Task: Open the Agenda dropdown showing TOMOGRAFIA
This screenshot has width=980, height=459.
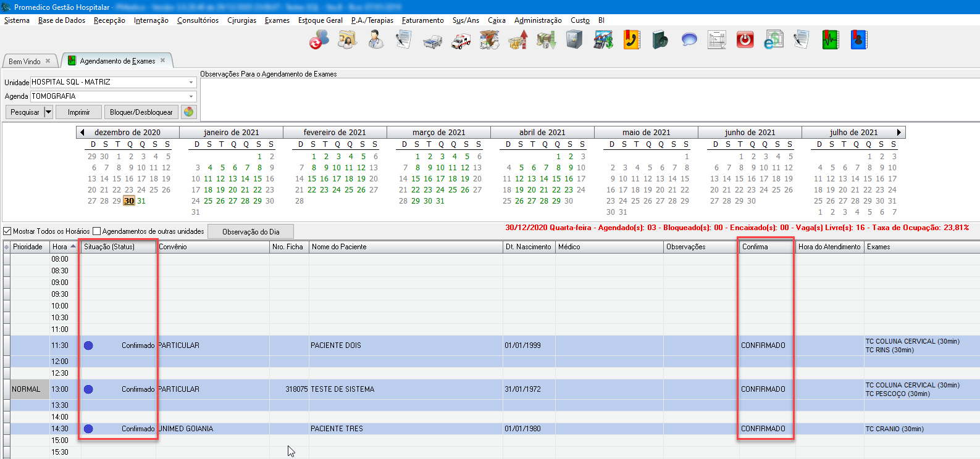Action: click(x=191, y=96)
